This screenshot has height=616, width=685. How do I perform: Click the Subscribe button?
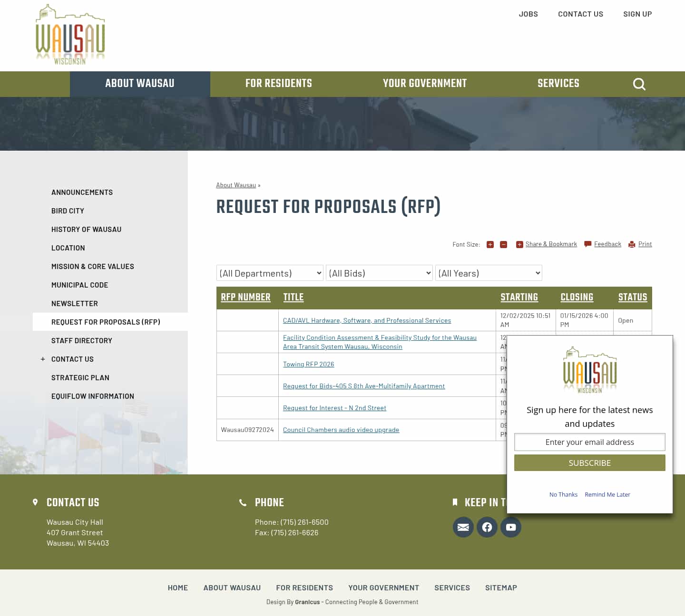point(589,462)
